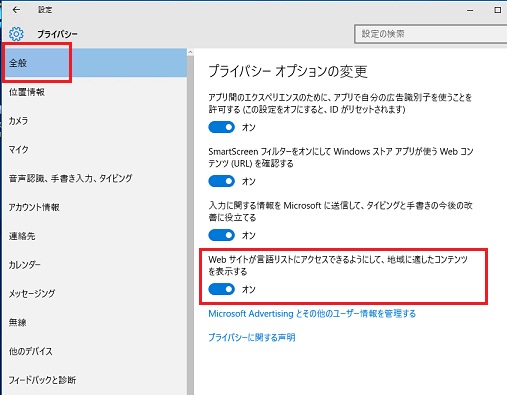Screen dimensions: 507x395
Task: Maximize the 設定 window
Action: tap(497, 10)
